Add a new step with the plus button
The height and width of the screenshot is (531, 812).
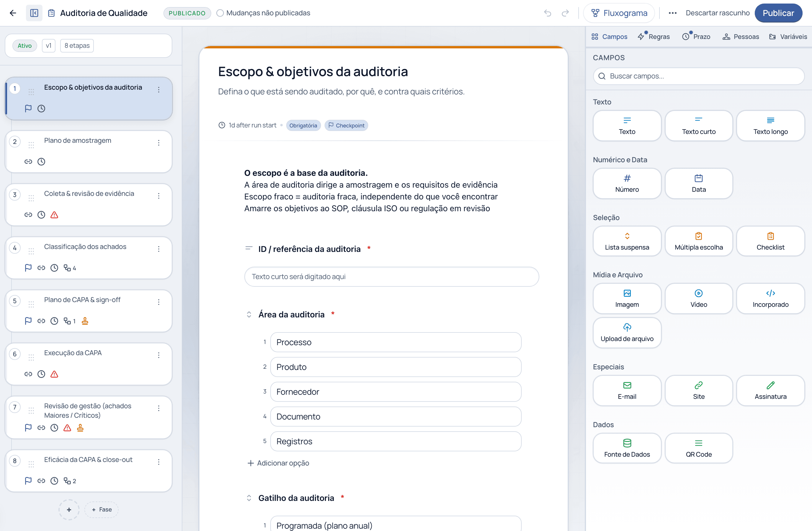69,509
